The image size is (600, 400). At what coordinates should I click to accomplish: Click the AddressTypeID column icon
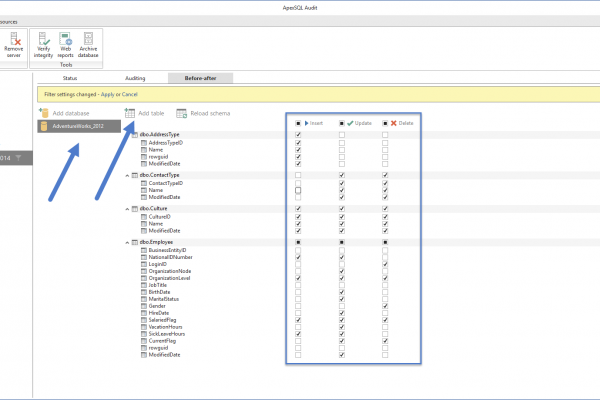[x=144, y=143]
